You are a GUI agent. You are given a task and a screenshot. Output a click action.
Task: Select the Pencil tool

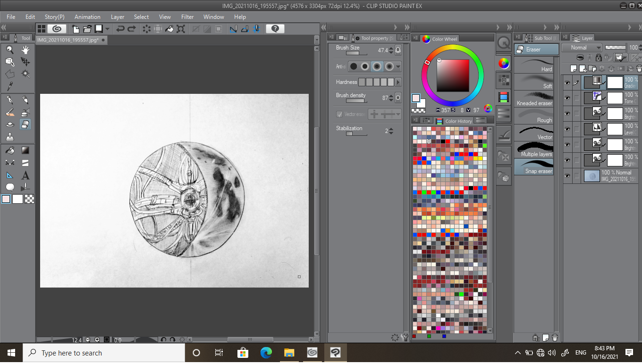tap(25, 100)
